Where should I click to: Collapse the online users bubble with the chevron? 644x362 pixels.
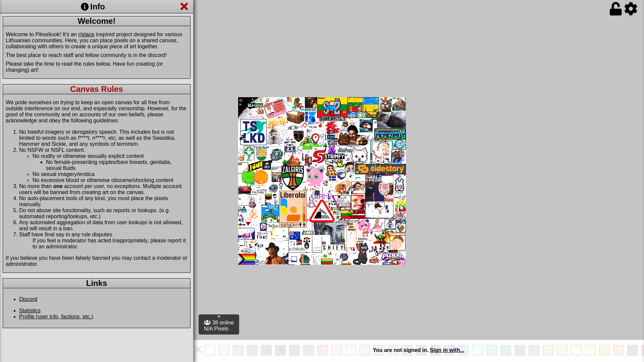[219, 316]
